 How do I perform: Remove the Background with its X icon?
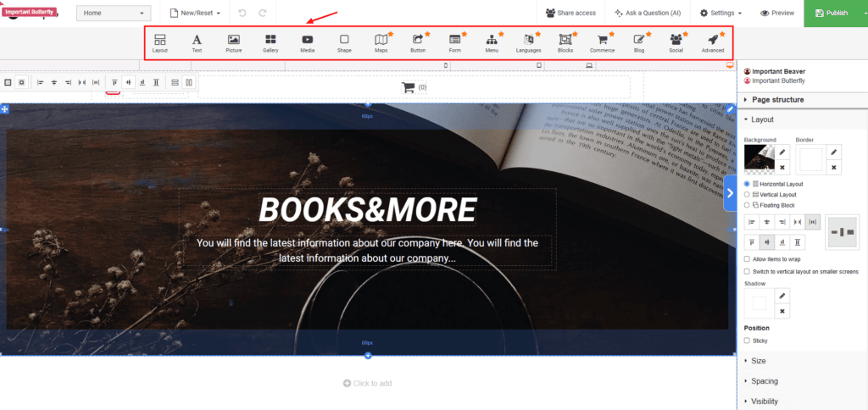[x=782, y=167]
